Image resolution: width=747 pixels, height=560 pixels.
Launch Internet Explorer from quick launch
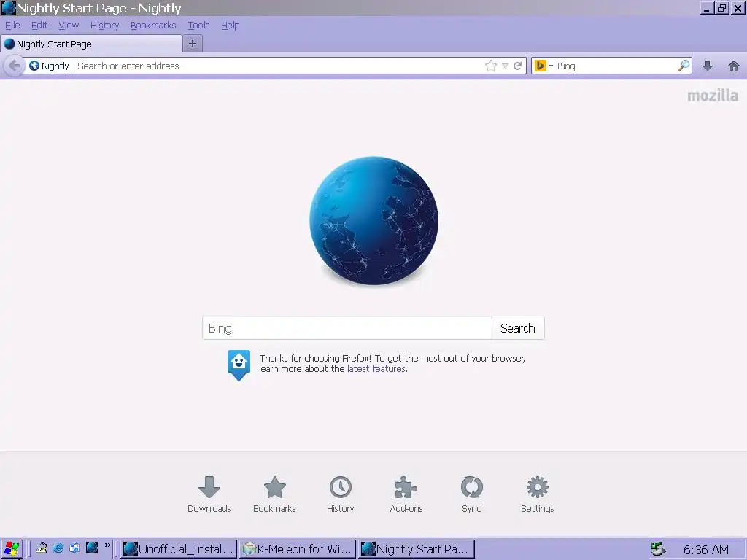[58, 548]
